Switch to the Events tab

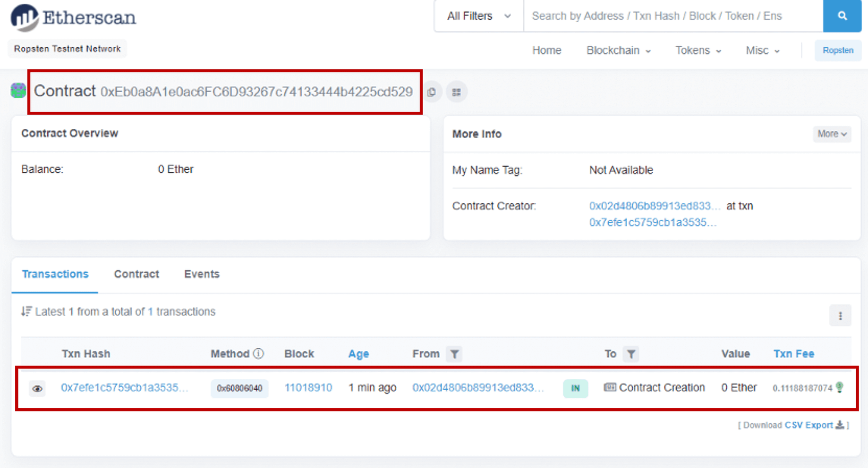202,274
